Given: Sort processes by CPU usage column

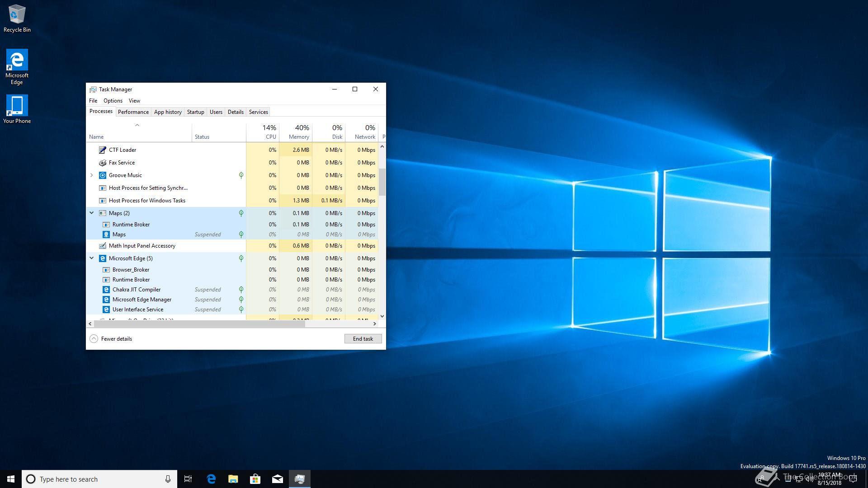Looking at the screenshot, I should (263, 133).
